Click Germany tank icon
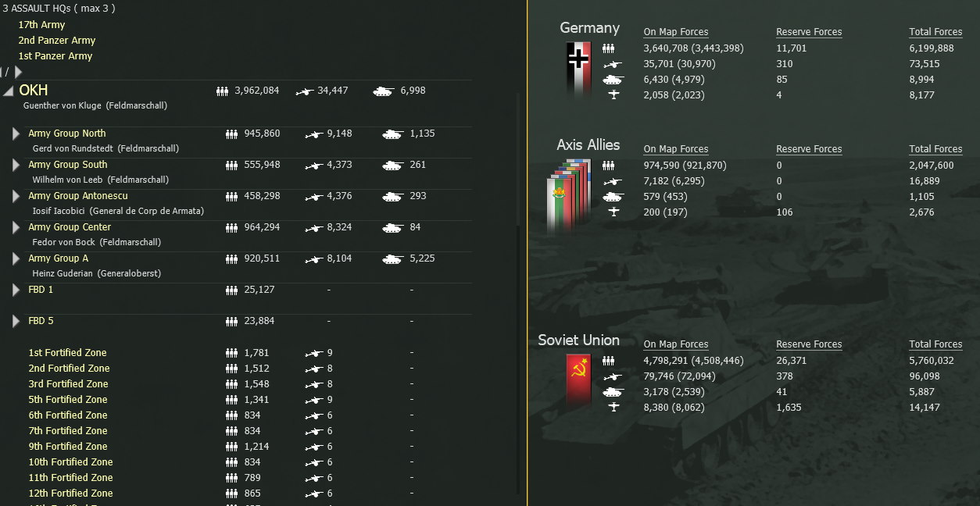 click(x=613, y=80)
